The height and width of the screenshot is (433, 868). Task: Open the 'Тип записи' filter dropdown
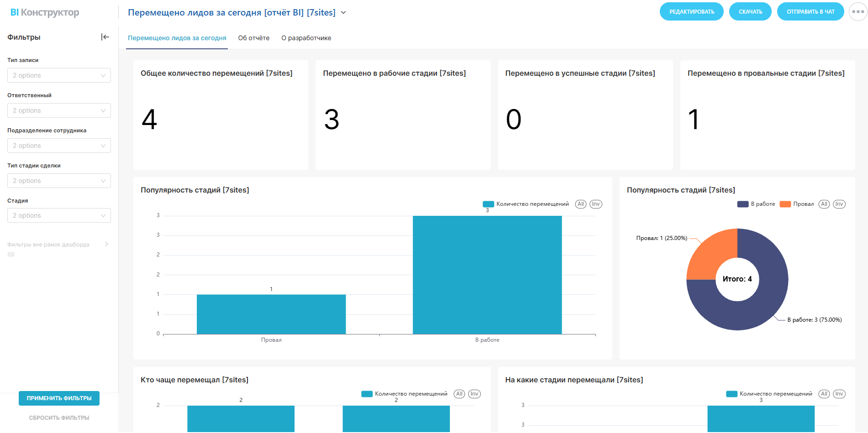(59, 75)
